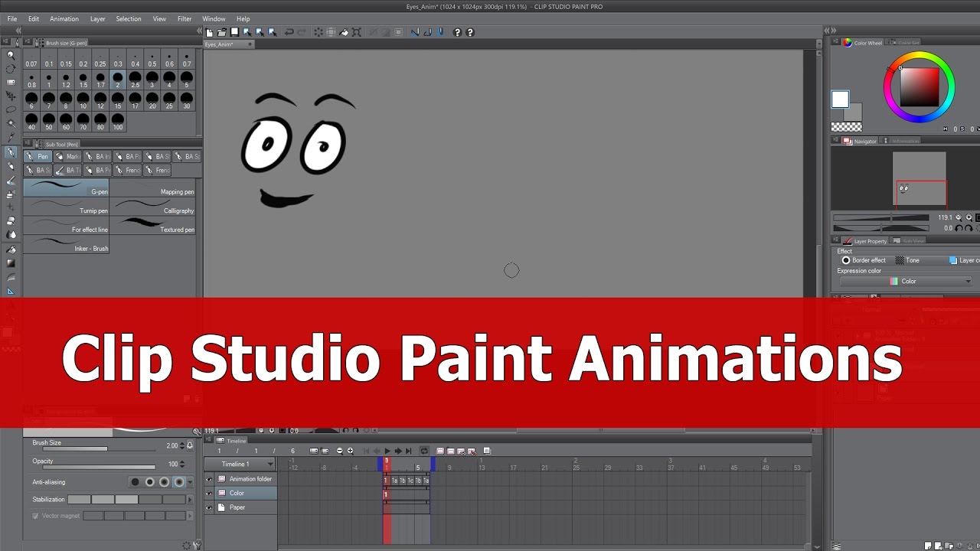The image size is (980, 551).
Task: Jump to the end frame in Timeline
Action: pyautogui.click(x=408, y=451)
